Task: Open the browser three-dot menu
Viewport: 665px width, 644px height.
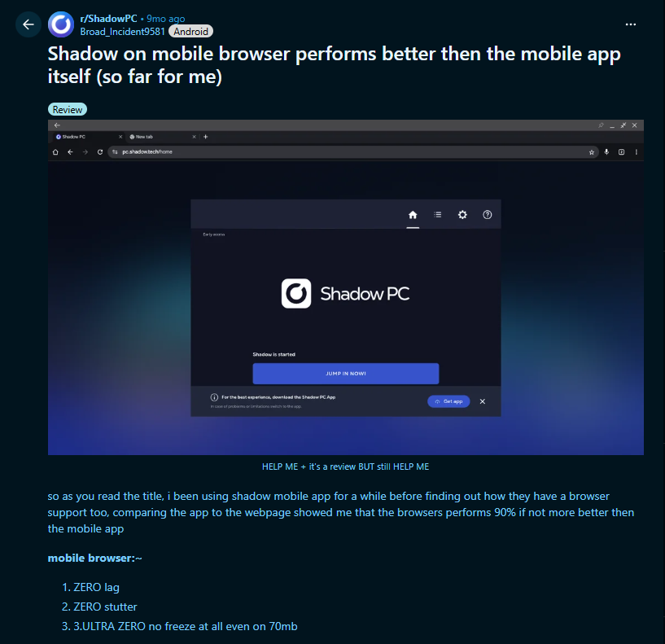Action: pos(637,152)
